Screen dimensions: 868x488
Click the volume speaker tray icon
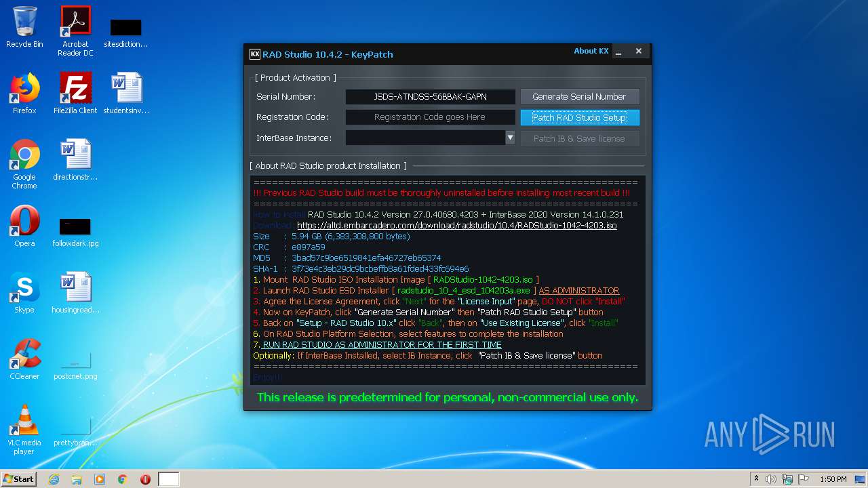click(771, 479)
